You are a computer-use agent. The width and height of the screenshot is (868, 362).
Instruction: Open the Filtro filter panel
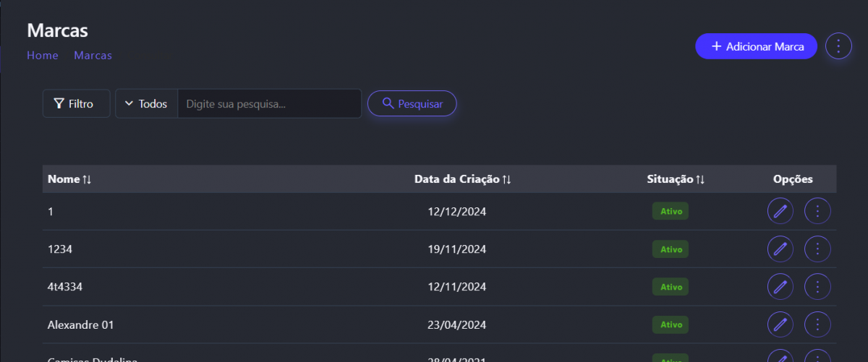point(76,104)
